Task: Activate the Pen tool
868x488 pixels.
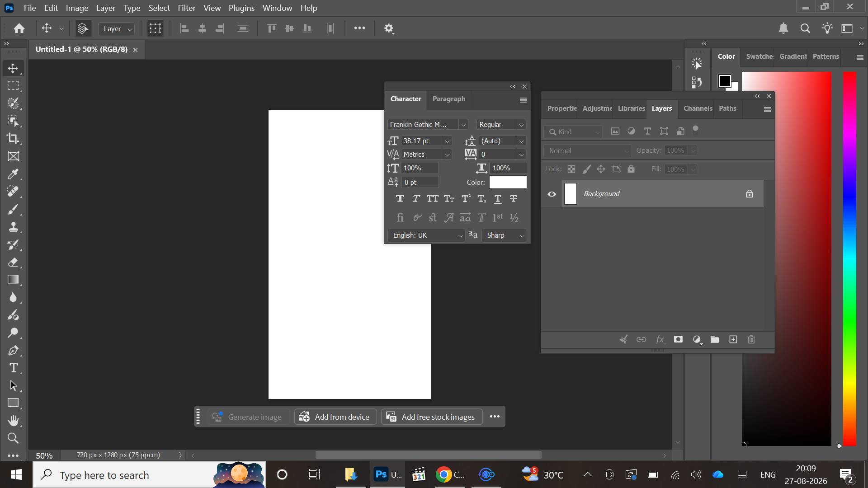Action: pos(13,351)
